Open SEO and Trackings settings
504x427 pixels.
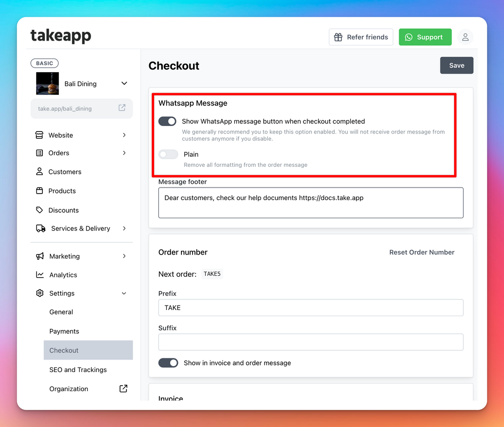point(78,370)
